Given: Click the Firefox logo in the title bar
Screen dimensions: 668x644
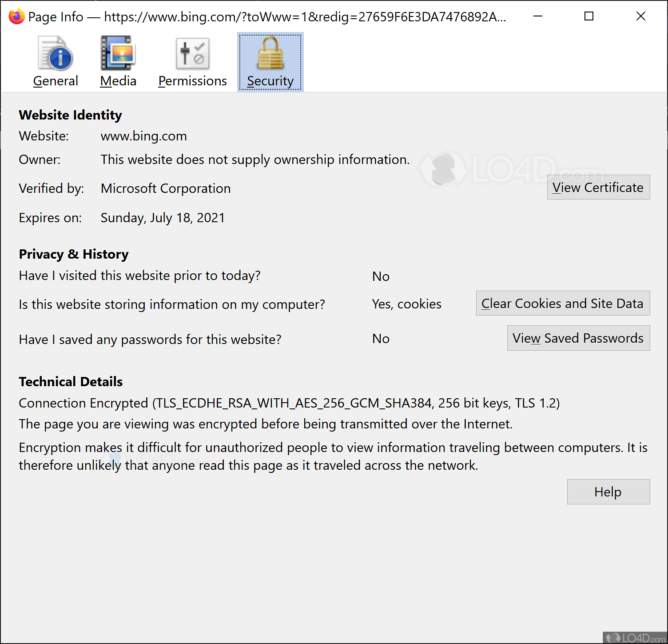Looking at the screenshot, I should click(x=16, y=16).
